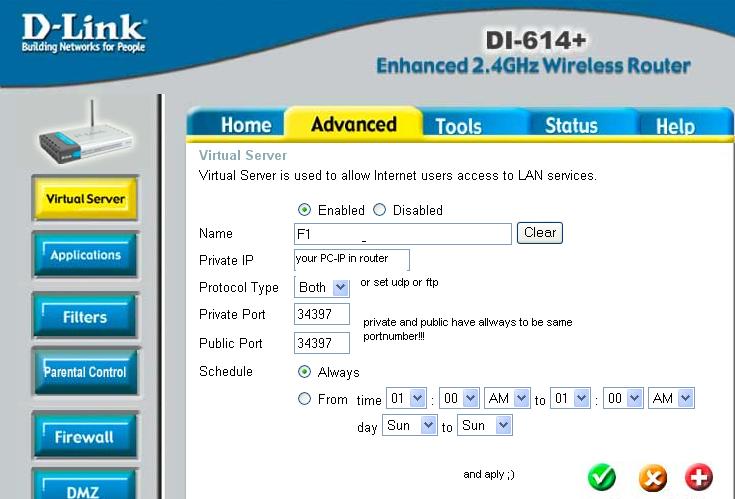This screenshot has height=499, width=735.
Task: Open the end hour dropdown
Action: [570, 398]
